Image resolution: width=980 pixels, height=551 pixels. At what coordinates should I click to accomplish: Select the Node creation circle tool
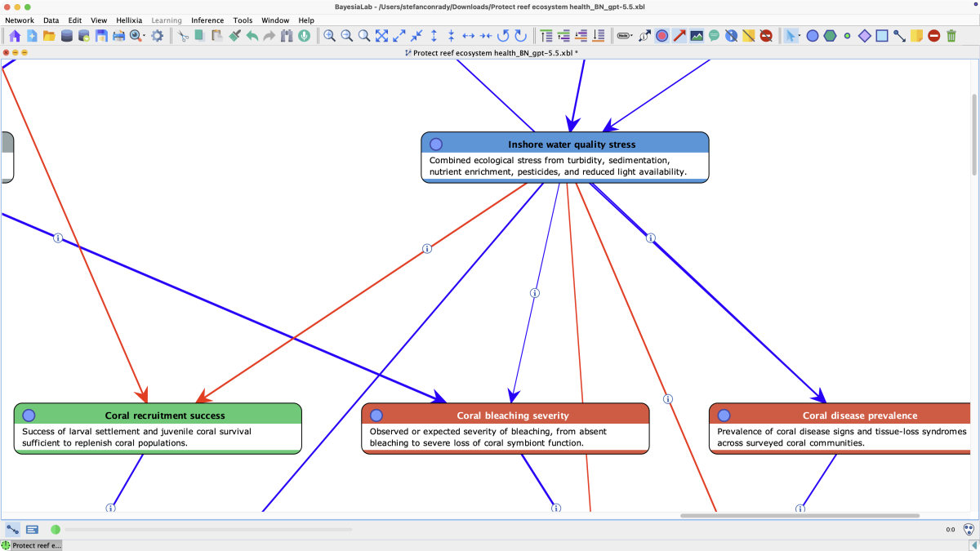pos(813,36)
